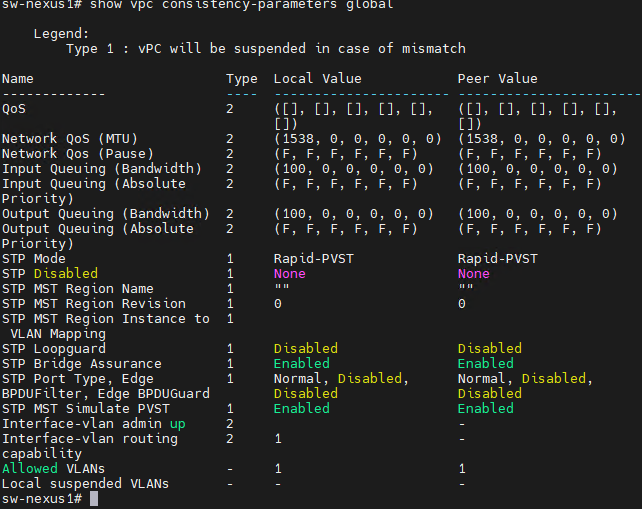Click the local 'Enabled' value for STP Bridge Assurance
Screen dimensions: 642x509
click(301, 363)
